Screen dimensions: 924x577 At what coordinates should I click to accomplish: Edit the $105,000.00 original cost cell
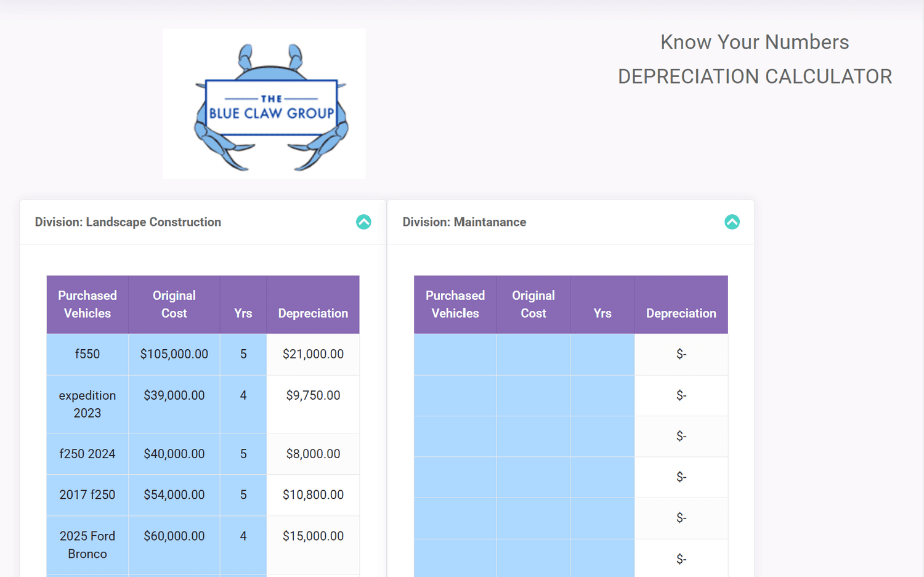point(174,354)
